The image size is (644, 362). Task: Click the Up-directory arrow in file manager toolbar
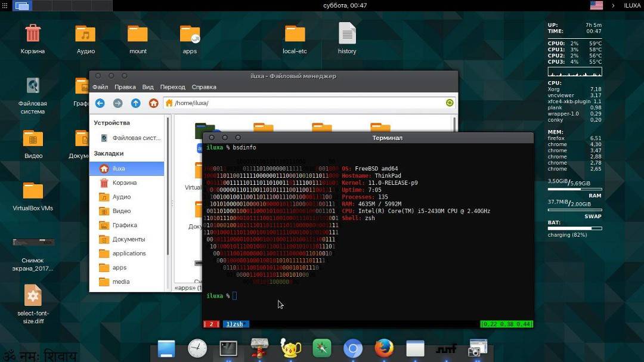[x=135, y=103]
